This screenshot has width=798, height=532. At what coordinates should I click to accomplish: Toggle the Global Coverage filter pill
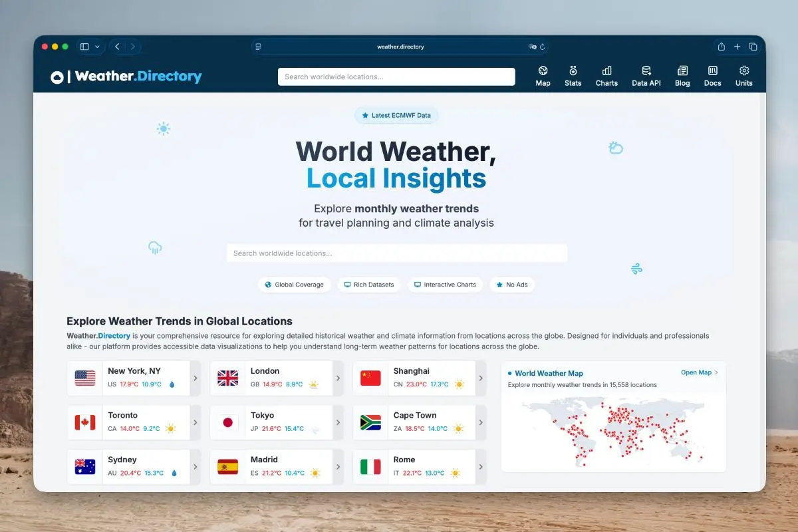pos(295,285)
